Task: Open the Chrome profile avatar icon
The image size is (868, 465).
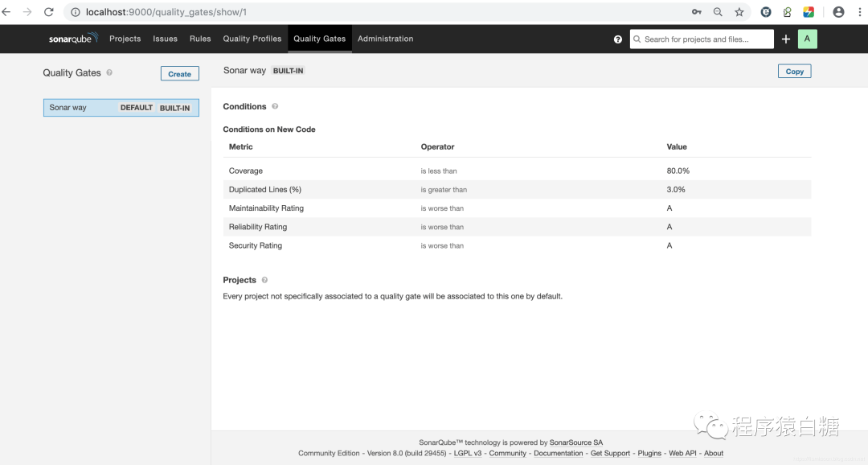Action: (x=838, y=11)
